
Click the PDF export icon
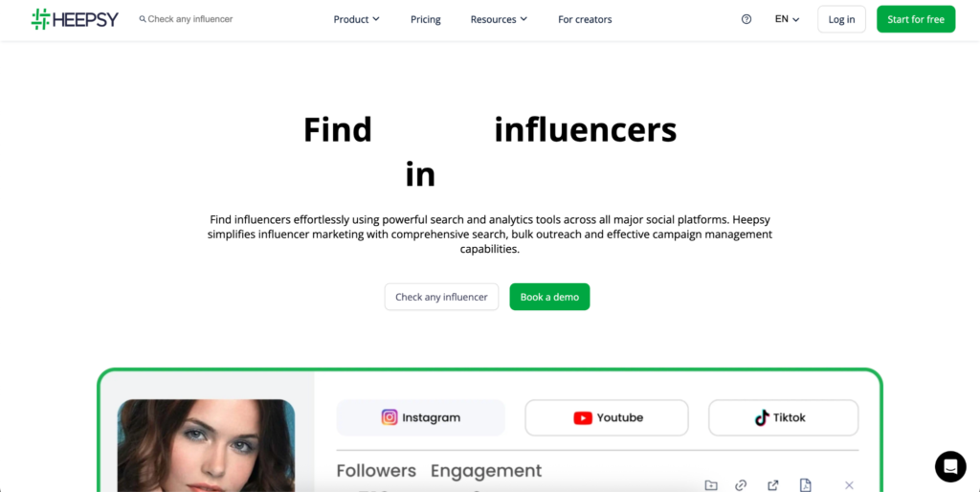click(806, 485)
